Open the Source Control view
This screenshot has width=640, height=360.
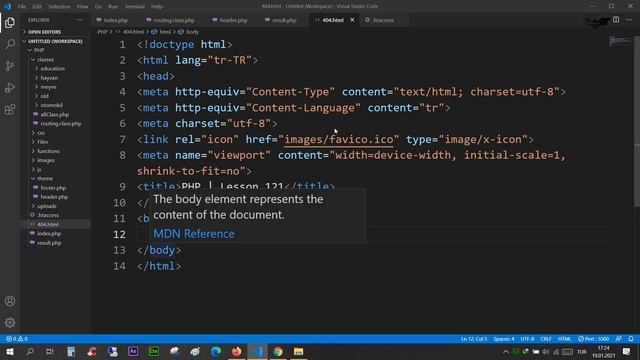[x=10, y=66]
